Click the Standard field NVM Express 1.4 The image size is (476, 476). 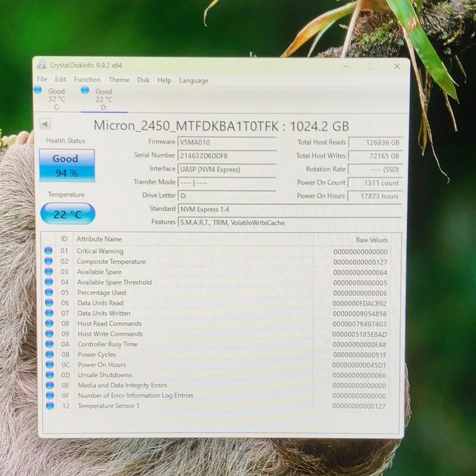290,209
